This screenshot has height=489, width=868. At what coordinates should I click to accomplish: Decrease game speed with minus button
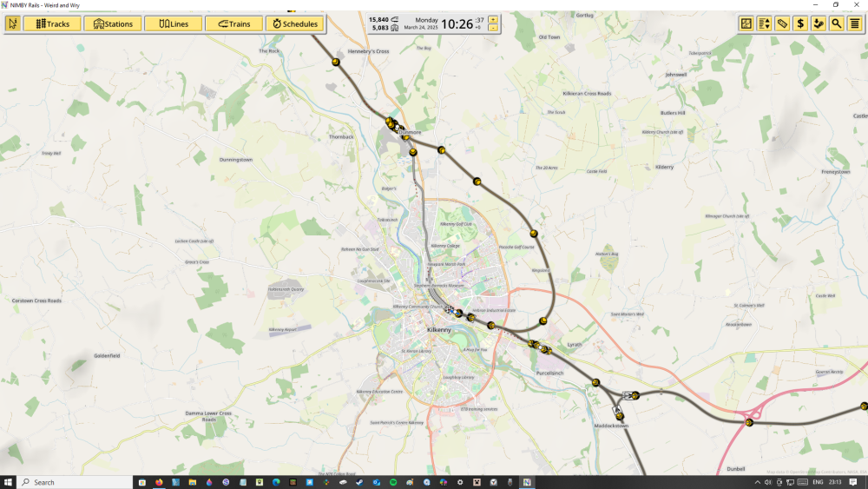[x=493, y=28]
